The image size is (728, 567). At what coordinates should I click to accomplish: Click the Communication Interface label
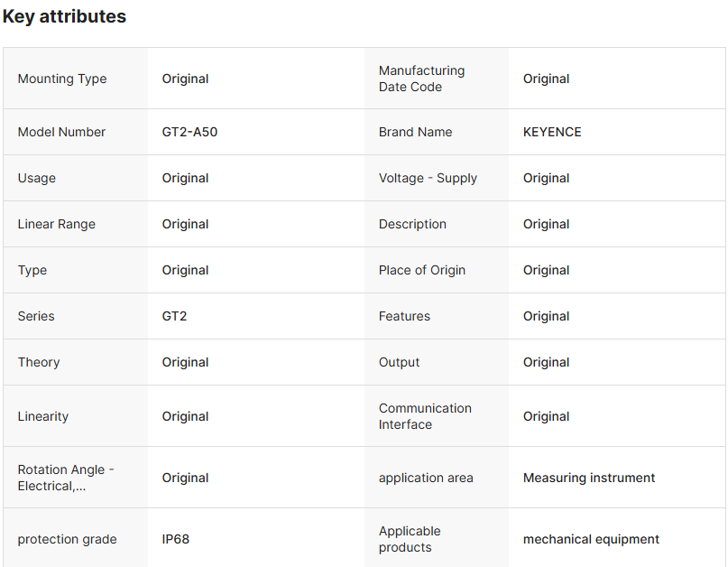coord(425,416)
